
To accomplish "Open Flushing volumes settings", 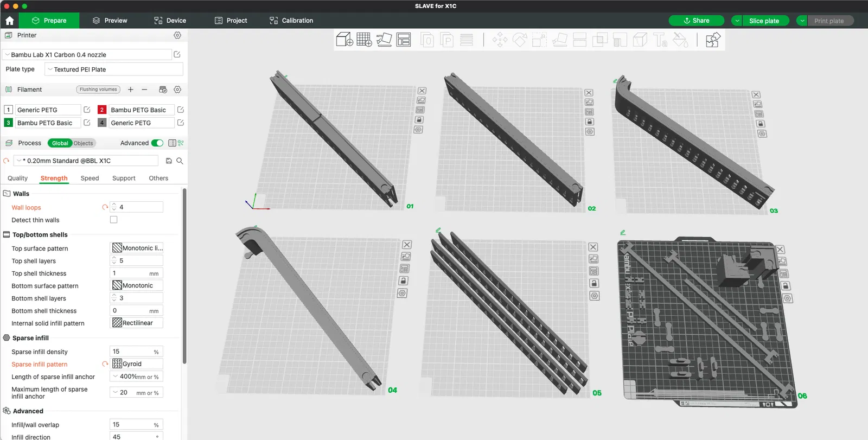I will tap(98, 90).
